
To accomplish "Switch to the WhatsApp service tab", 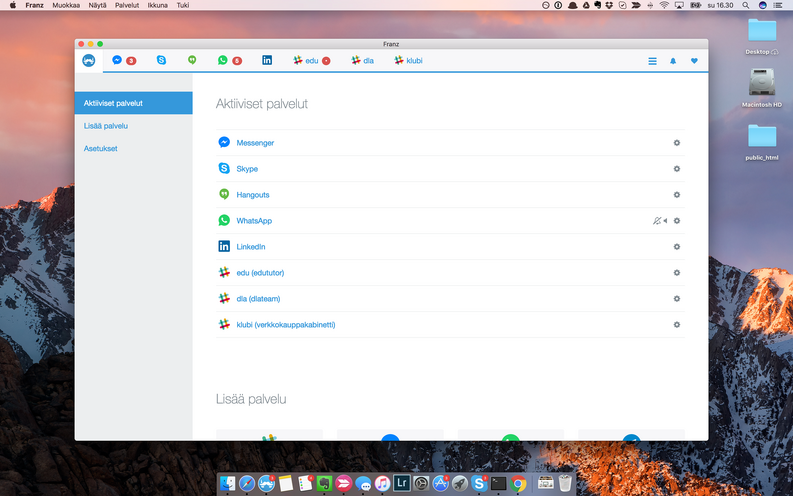I will pyautogui.click(x=230, y=61).
